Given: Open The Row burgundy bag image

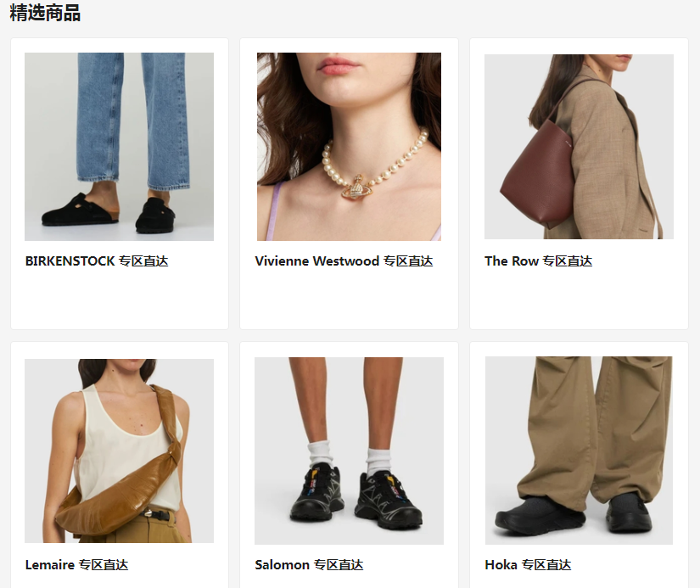Looking at the screenshot, I should tap(579, 147).
